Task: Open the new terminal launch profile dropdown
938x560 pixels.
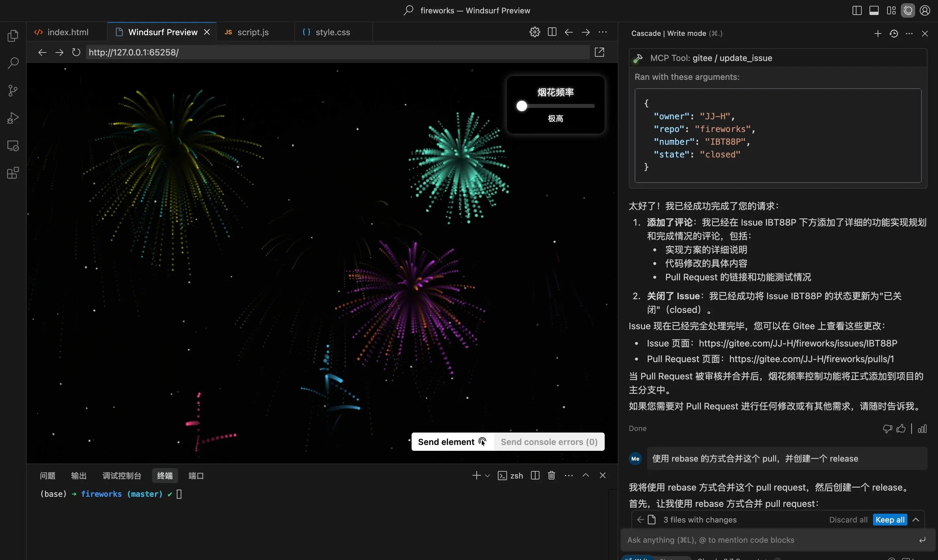Action: pyautogui.click(x=487, y=476)
